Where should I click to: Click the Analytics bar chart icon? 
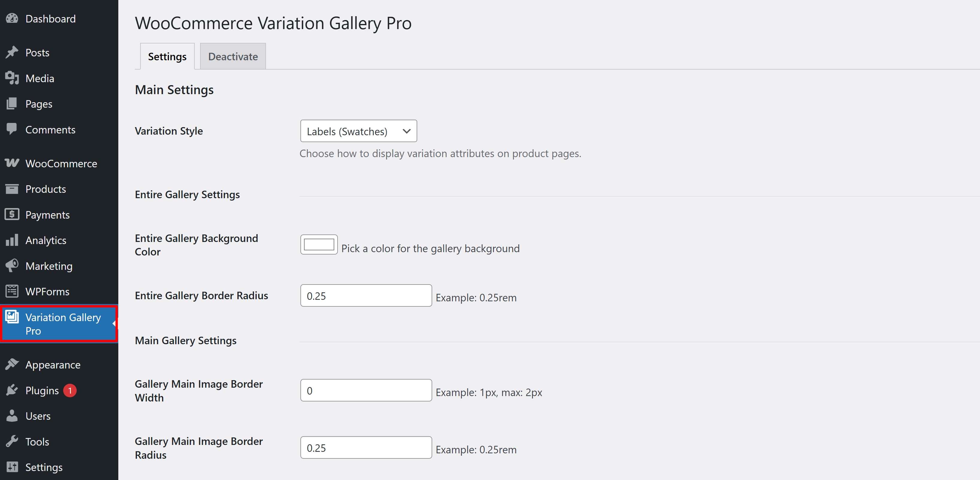pyautogui.click(x=12, y=240)
